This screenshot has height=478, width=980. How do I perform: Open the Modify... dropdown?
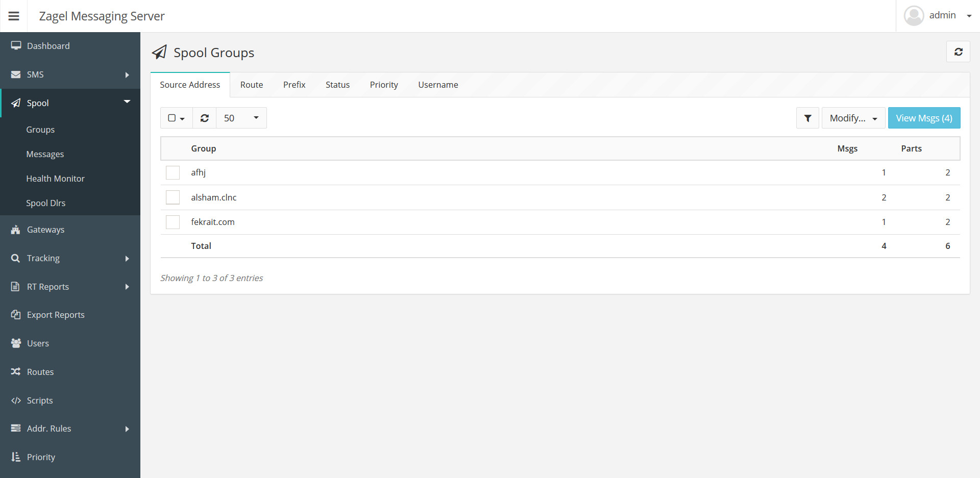(x=853, y=118)
